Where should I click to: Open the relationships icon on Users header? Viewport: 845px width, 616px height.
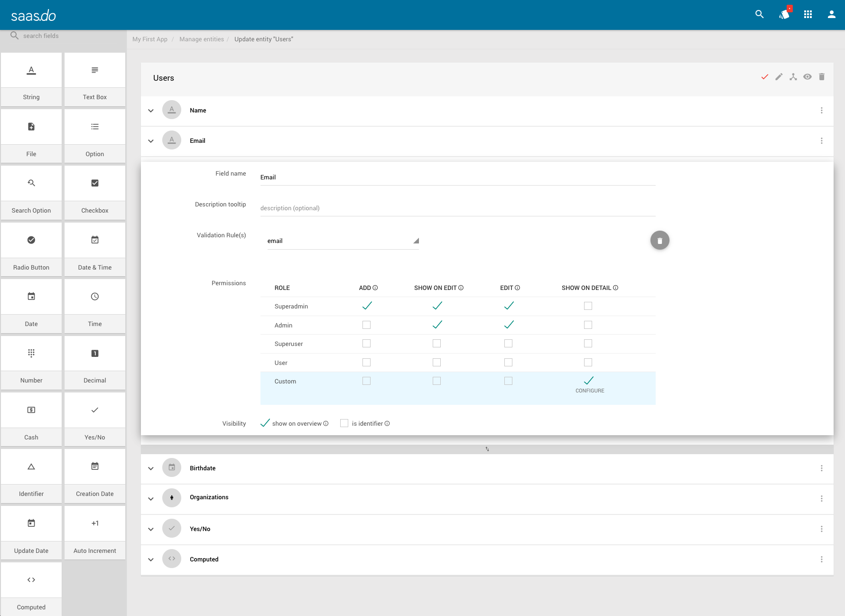793,76
